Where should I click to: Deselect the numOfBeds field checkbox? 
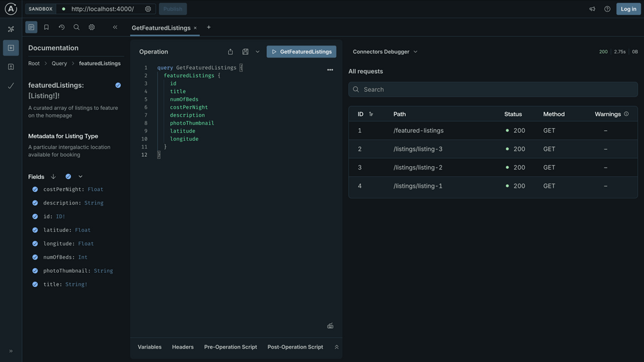36,257
